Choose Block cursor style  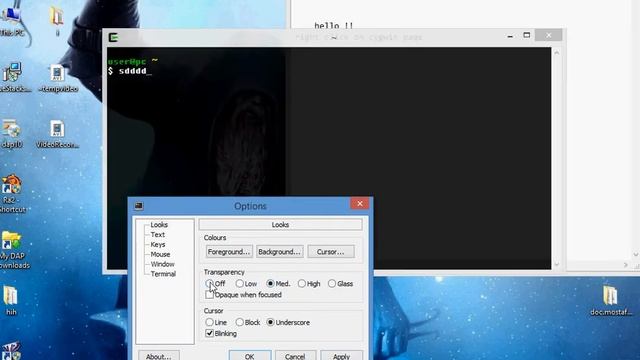click(x=240, y=322)
